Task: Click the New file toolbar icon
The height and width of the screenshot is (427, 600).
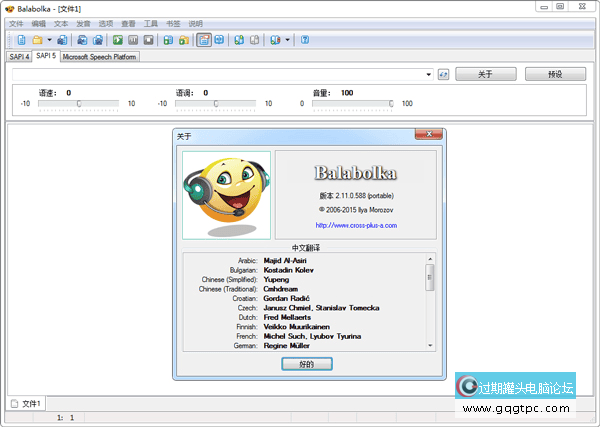Action: click(22, 40)
